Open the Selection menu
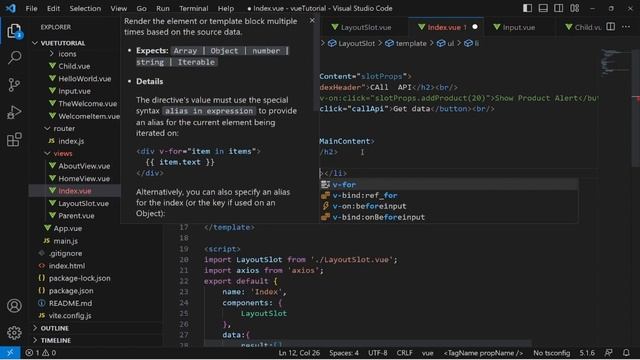Screen dimensions: 640x360 point(85,8)
